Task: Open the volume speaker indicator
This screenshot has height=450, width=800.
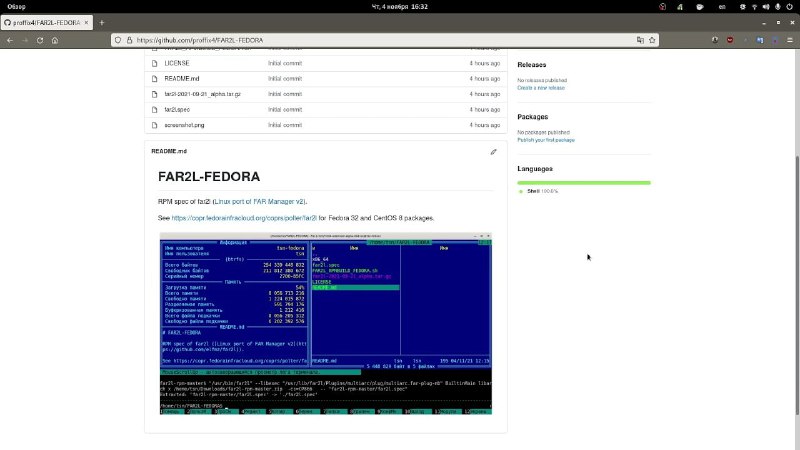Action: [x=766, y=7]
